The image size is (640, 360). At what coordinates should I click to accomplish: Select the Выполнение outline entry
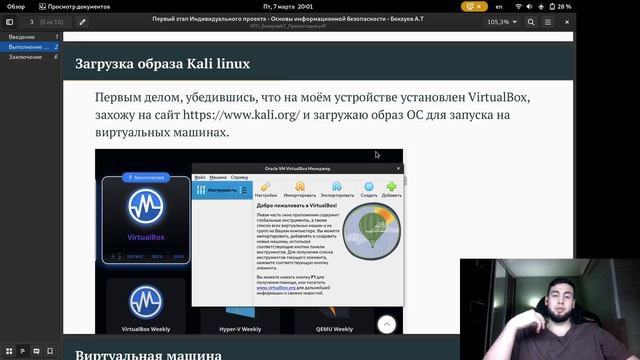[x=31, y=47]
